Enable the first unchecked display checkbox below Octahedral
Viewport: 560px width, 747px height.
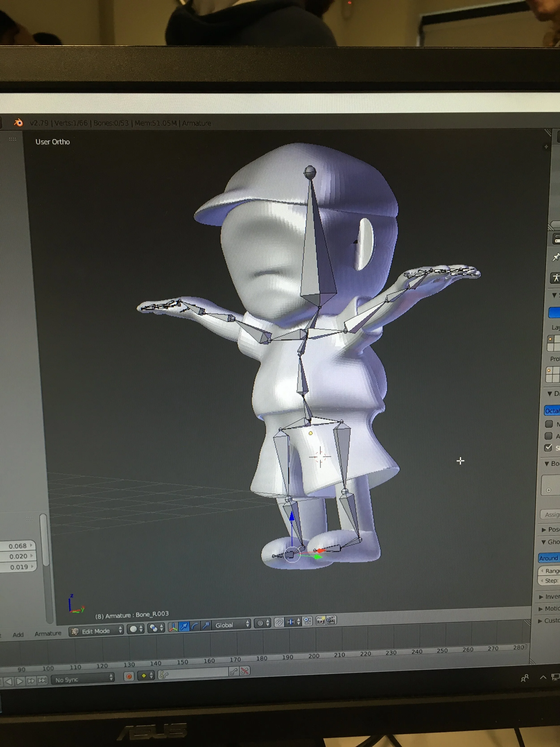[x=549, y=424]
